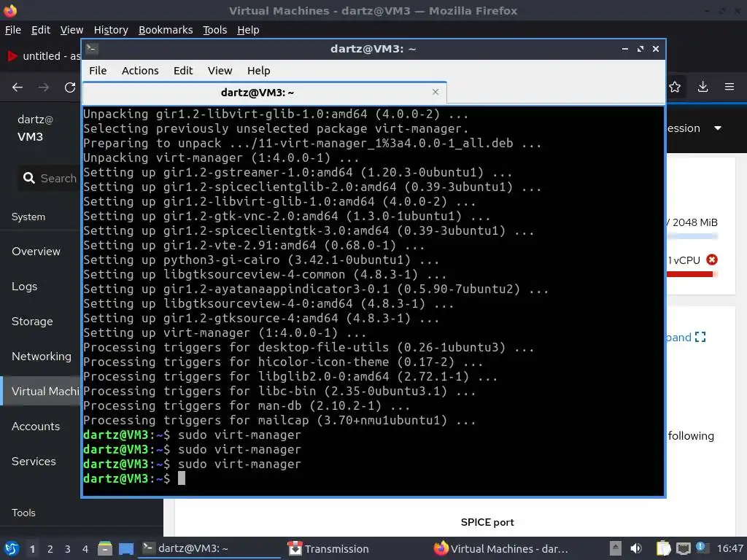Viewport: 747px width, 560px height.
Task: Open Firefox Edit menu
Action: 41,30
